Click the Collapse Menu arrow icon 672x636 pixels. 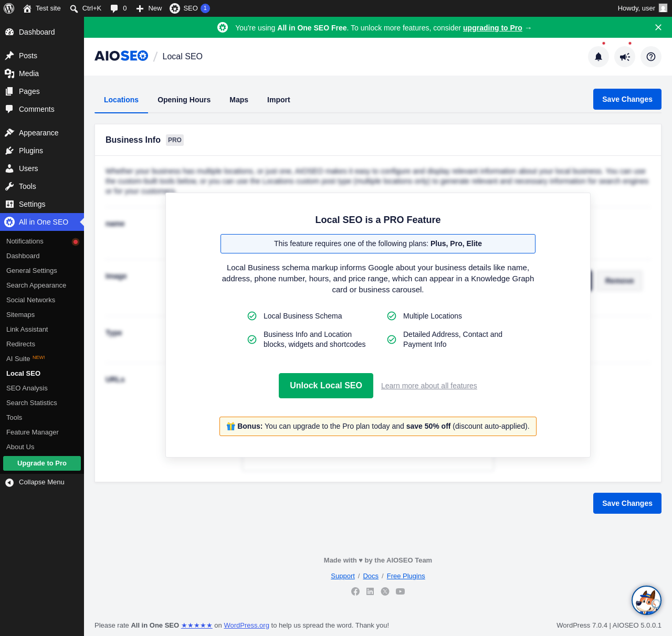pos(9,482)
